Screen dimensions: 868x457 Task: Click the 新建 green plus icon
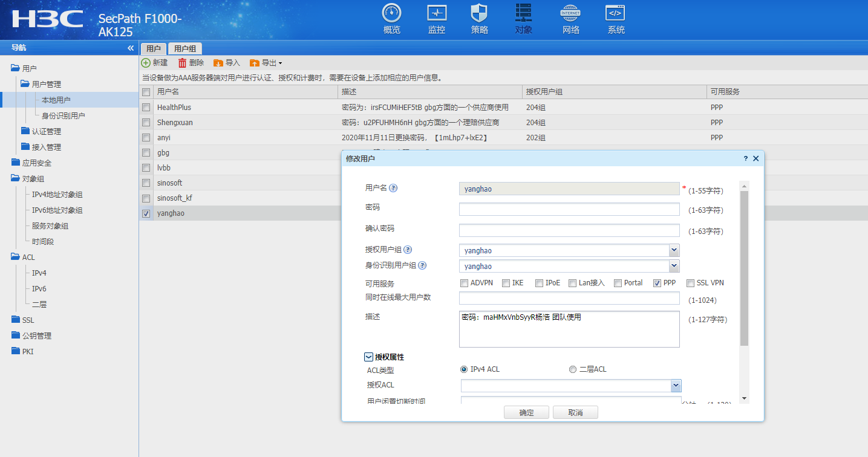tap(146, 63)
